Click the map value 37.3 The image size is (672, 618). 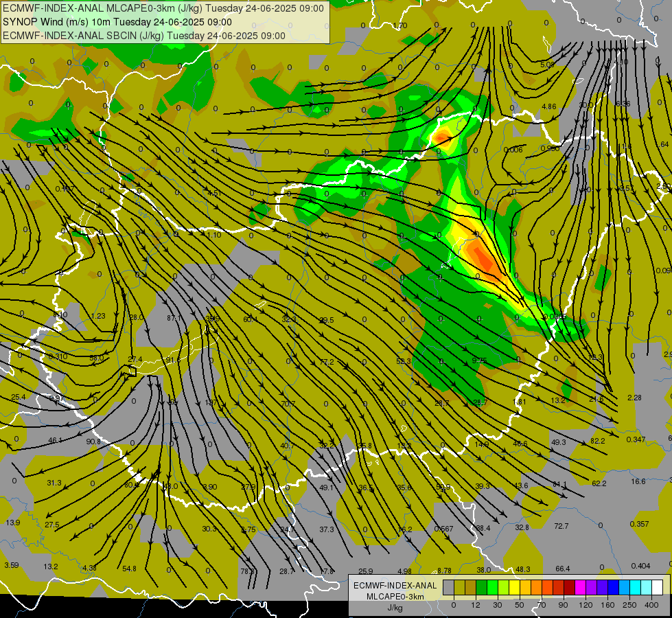(327, 529)
